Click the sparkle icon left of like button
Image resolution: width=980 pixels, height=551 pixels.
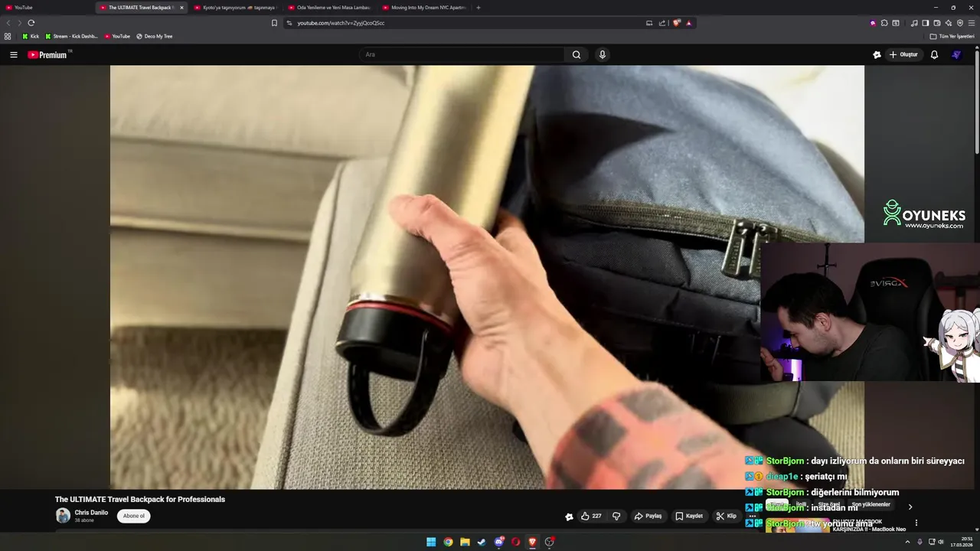[569, 517]
